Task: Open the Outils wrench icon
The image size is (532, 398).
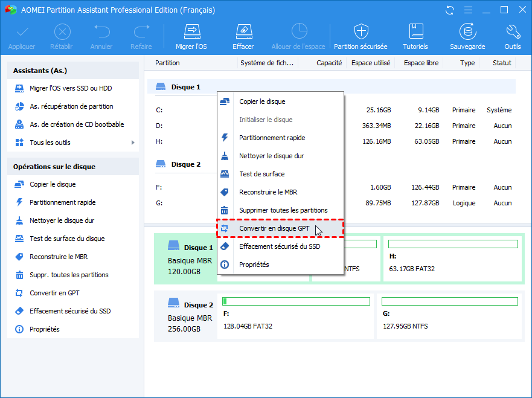Action: tap(513, 31)
